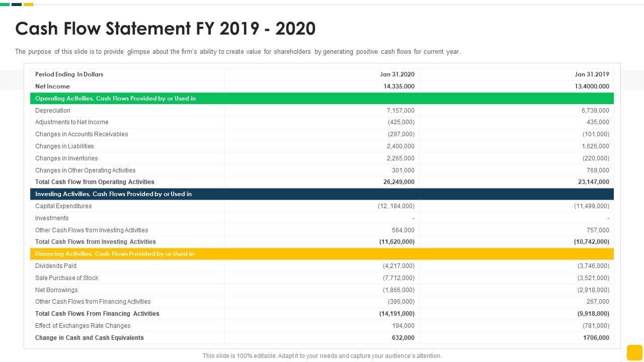This screenshot has height=362, width=644.
Task: Click the Period Ending In Dollars cell
Action: point(69,74)
